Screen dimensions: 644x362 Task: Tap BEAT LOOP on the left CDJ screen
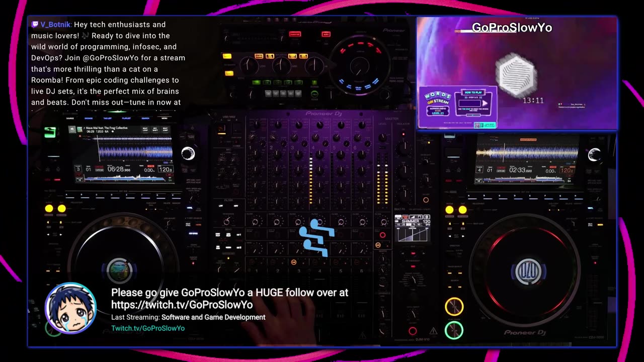click(x=145, y=129)
